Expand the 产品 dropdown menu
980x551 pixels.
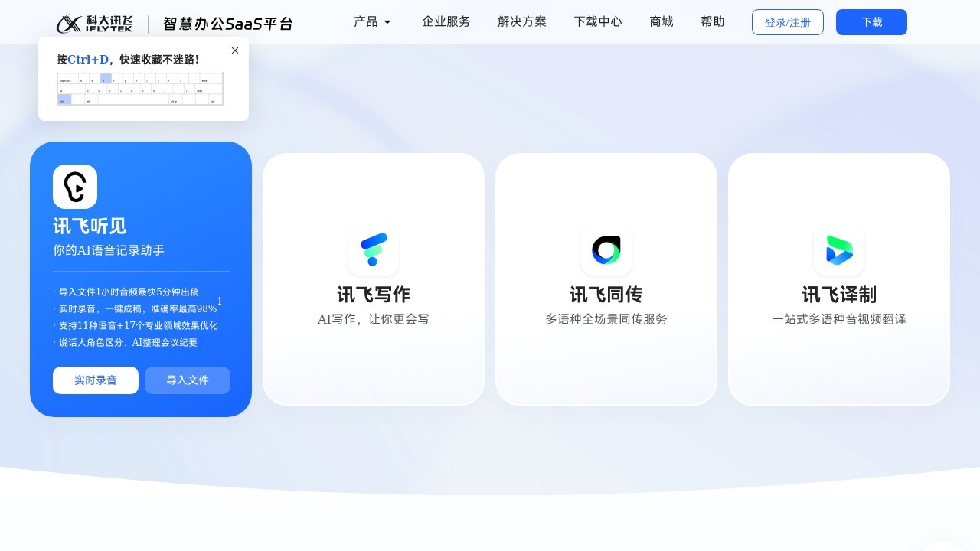[372, 22]
